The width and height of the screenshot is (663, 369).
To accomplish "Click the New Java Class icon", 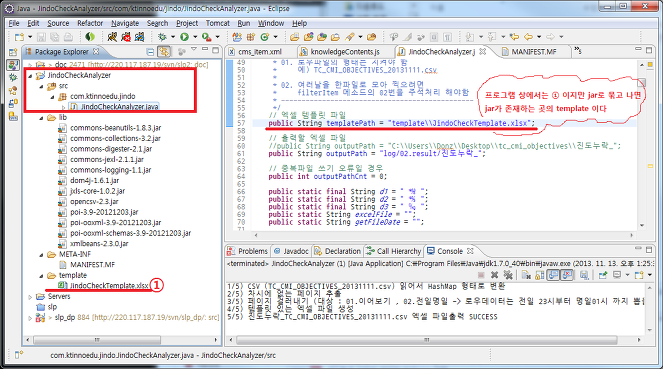I will tap(265, 37).
